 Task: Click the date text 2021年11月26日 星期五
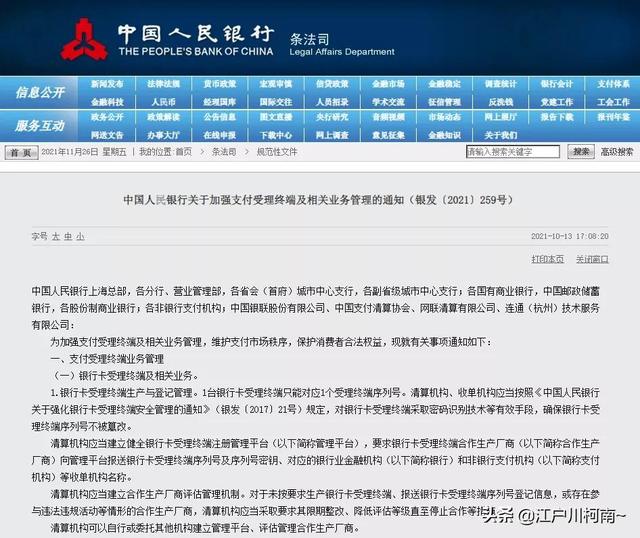[x=84, y=152]
